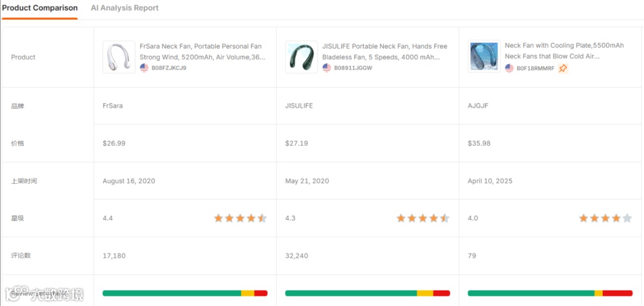
Task: Click the 星级 row label
Action: [x=18, y=218]
